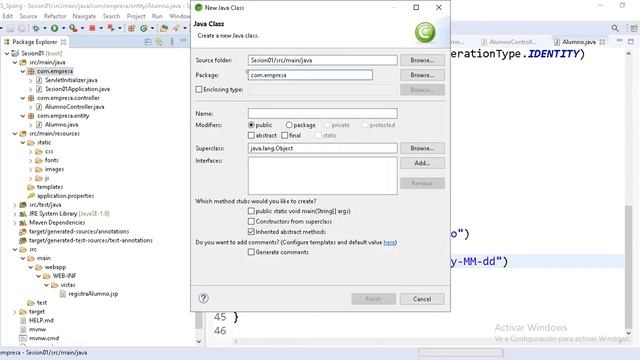Viewport: 640px width, 360px height.
Task: Click the Search flashlight icon in toolbar
Action: click(x=176, y=28)
